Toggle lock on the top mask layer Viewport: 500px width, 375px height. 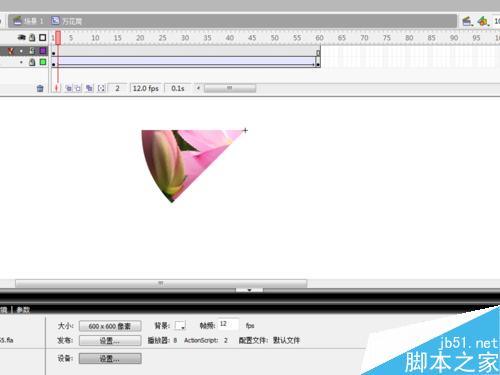[32, 51]
